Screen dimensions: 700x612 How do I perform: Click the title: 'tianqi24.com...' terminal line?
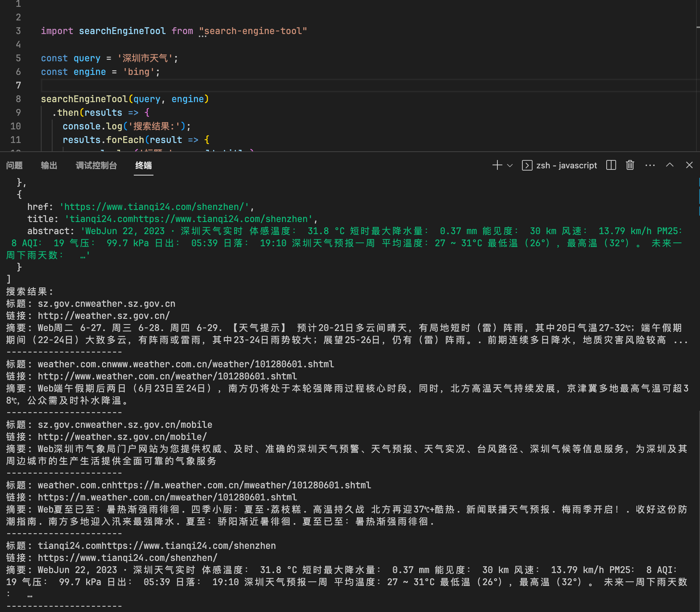click(x=172, y=219)
